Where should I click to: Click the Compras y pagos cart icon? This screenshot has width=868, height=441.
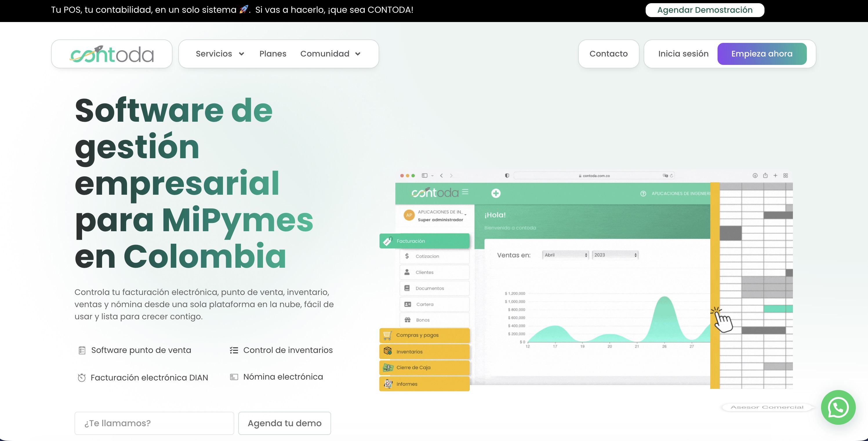pyautogui.click(x=387, y=335)
